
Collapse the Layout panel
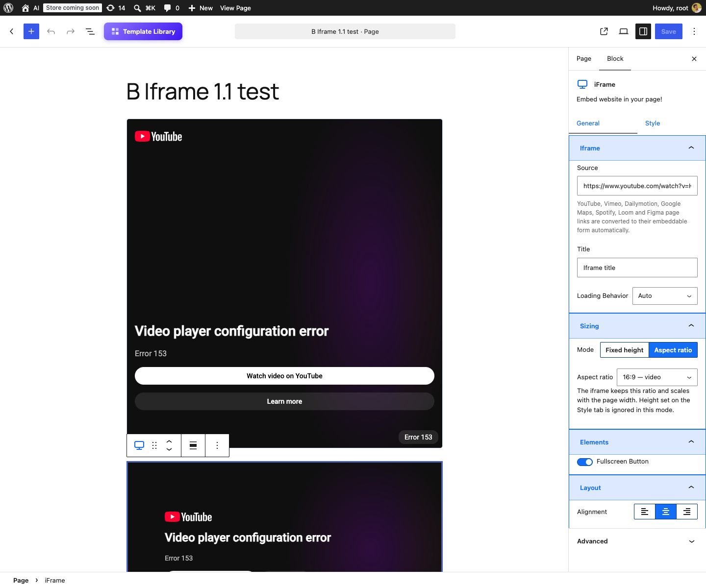[637, 488]
